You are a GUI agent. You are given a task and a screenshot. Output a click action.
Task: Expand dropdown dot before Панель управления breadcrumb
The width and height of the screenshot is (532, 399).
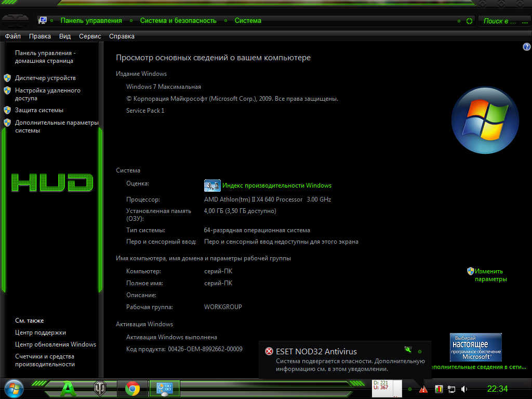coord(51,21)
